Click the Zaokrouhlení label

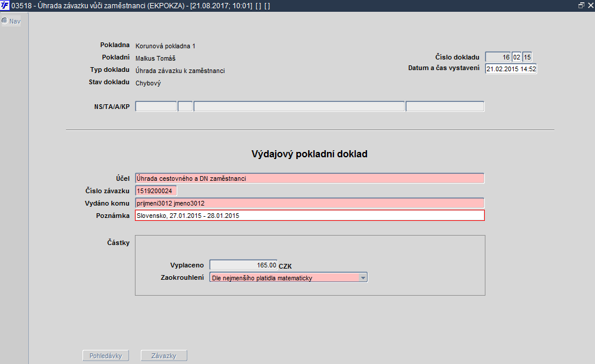tap(183, 277)
